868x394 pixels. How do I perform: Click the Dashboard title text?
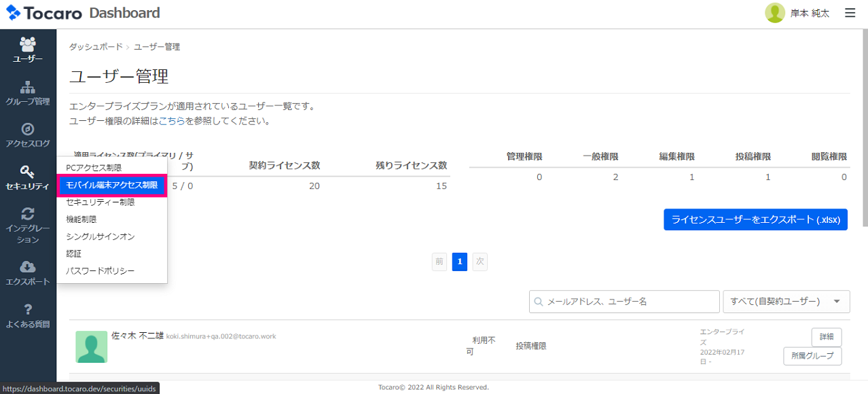click(124, 13)
